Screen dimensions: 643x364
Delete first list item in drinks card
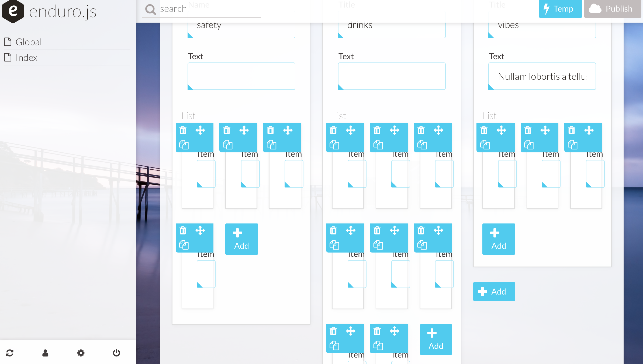tap(333, 130)
